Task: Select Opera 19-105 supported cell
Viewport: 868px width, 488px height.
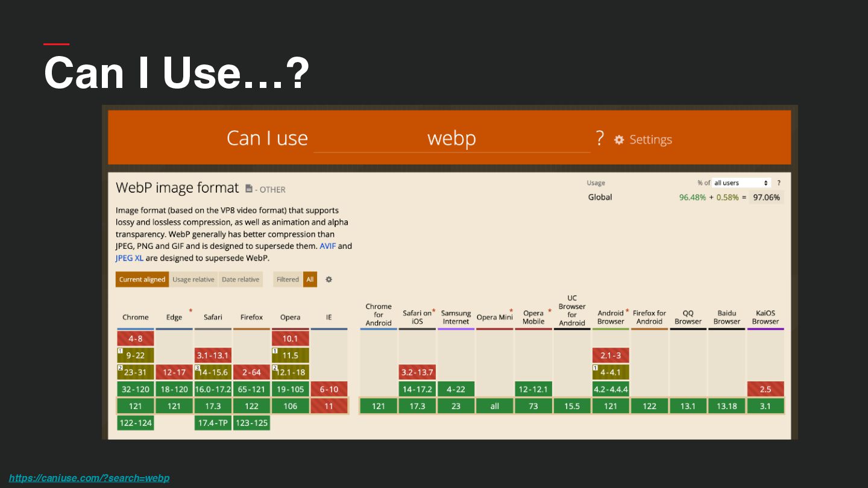Action: (x=291, y=389)
